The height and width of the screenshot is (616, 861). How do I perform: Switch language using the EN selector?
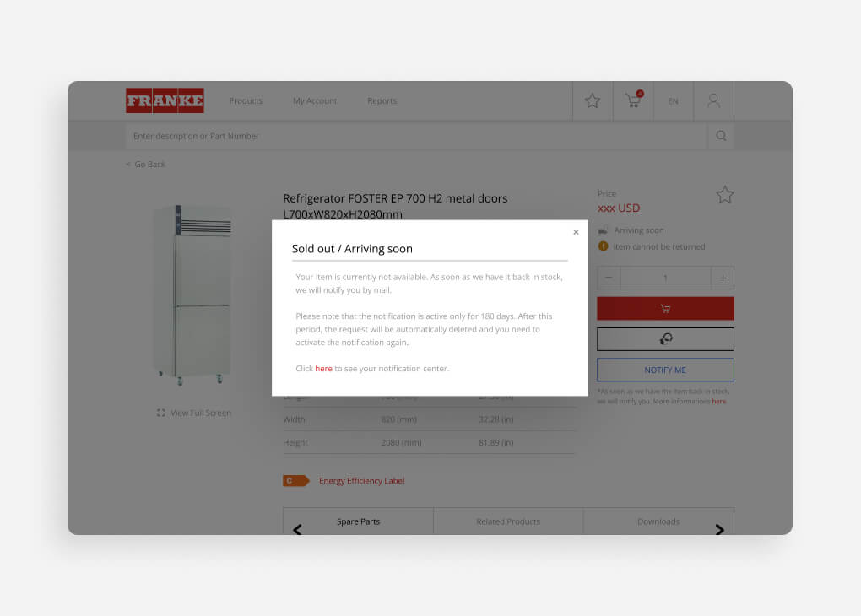click(674, 101)
